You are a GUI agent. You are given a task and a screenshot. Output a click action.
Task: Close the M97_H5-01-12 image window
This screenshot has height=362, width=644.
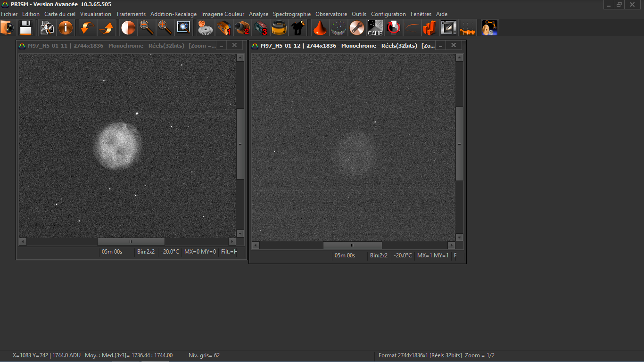coord(454,45)
